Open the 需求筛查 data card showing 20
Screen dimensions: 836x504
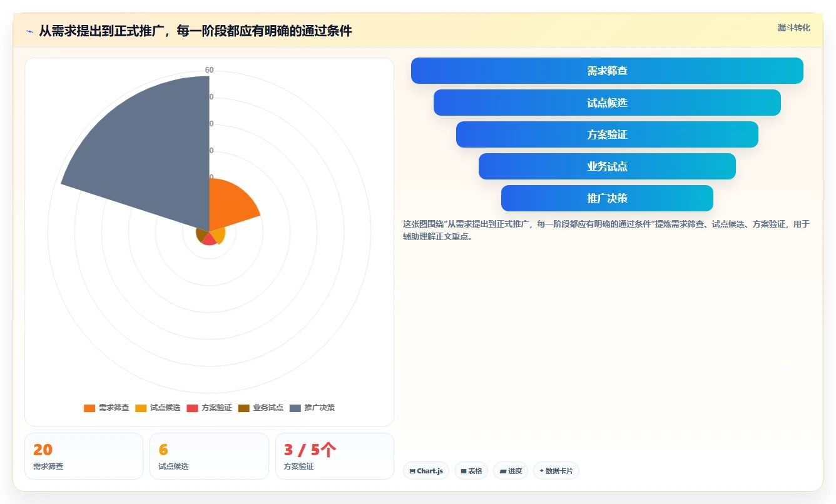click(x=84, y=456)
